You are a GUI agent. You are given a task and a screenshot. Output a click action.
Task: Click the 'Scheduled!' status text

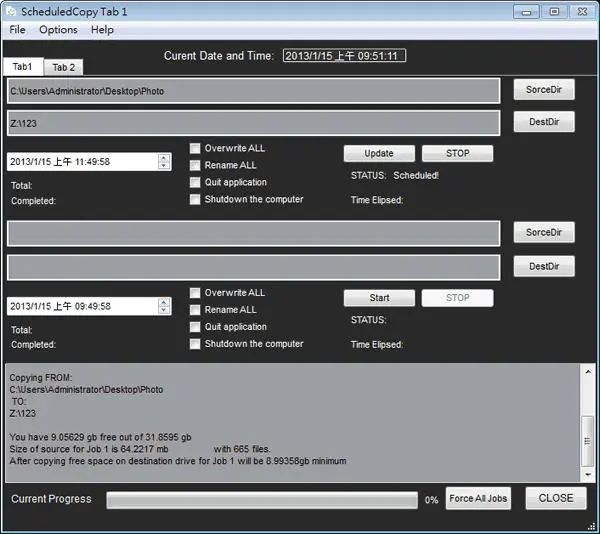tap(416, 175)
